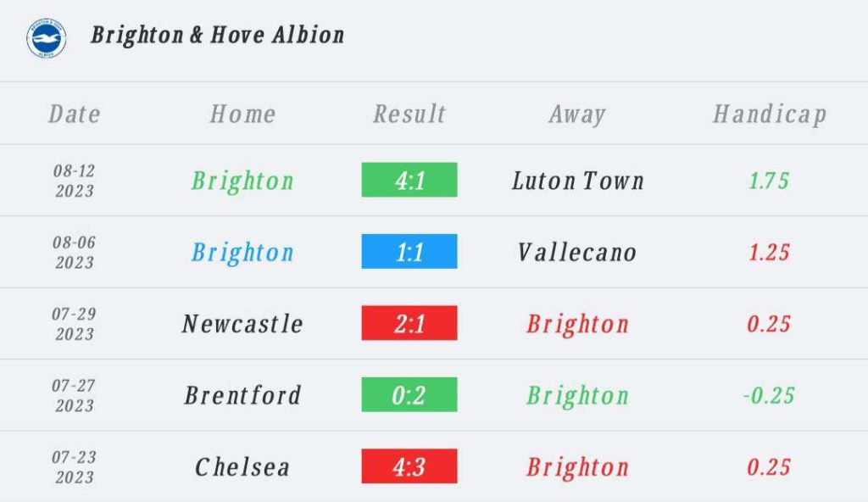The height and width of the screenshot is (502, 868).
Task: Click the Brighton & Hove Albion club crest
Action: (47, 37)
